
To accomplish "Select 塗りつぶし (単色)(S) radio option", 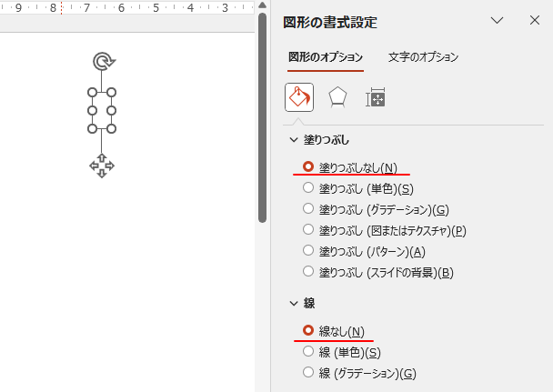I will [x=358, y=188].
